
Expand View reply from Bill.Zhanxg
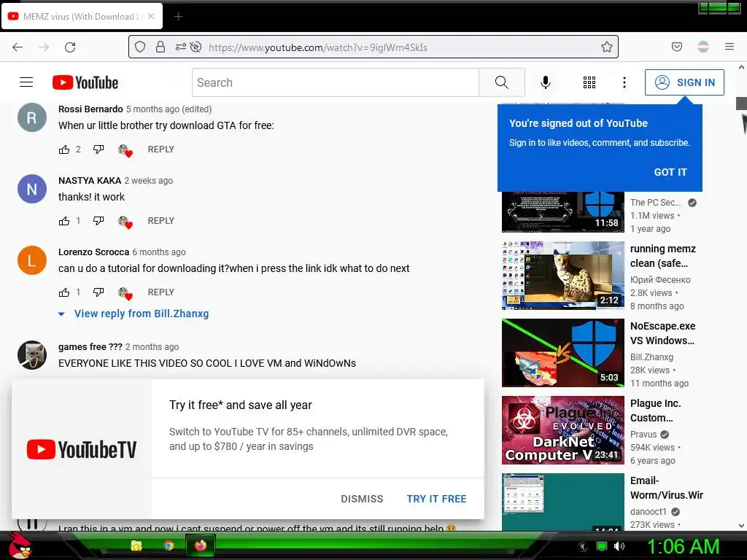point(133,314)
